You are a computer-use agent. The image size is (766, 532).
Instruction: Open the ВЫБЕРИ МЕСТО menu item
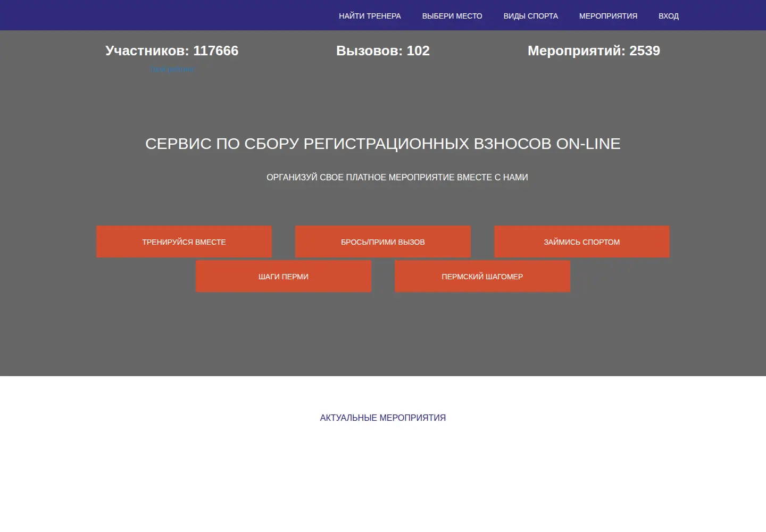tap(452, 16)
